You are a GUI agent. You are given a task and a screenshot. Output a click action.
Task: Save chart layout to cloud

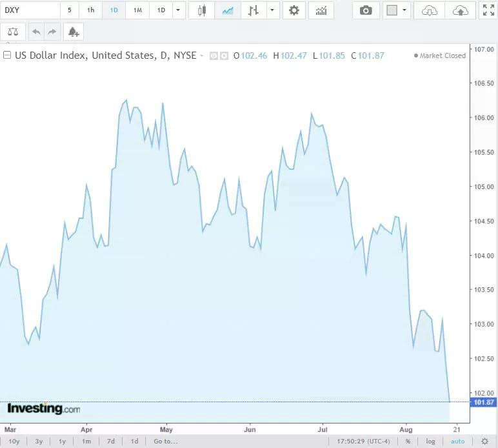[461, 10]
